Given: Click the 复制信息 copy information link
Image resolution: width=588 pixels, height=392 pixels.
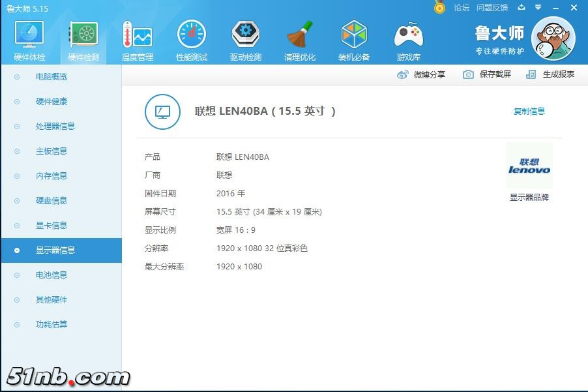Looking at the screenshot, I should [x=529, y=112].
